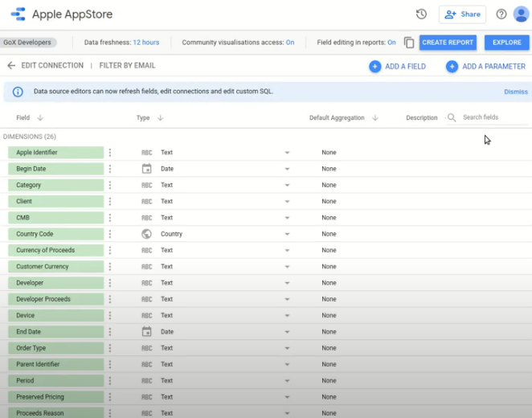This screenshot has height=418, width=532.
Task: Toggle Community visualisations access On
Action: click(290, 43)
